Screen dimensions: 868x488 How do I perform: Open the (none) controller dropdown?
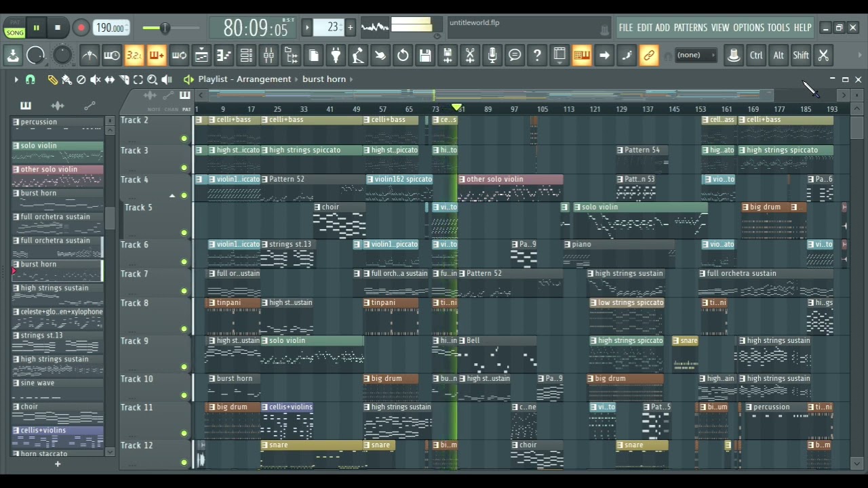pos(695,56)
